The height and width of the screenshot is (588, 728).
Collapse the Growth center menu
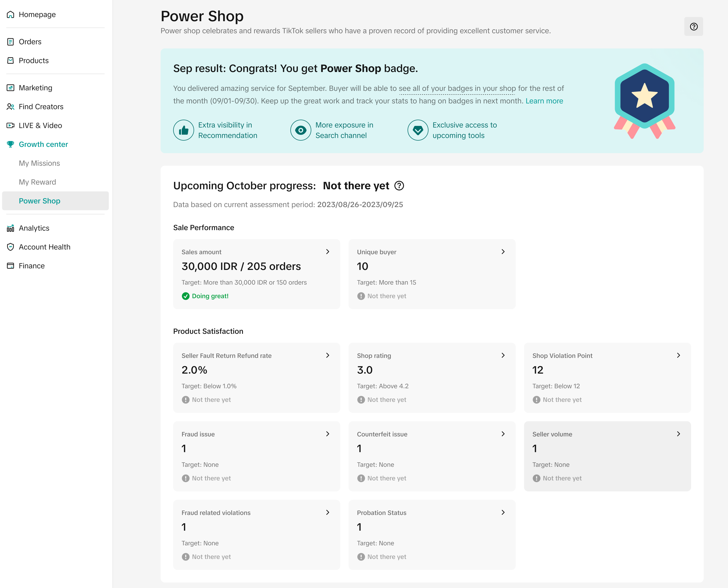(x=43, y=144)
